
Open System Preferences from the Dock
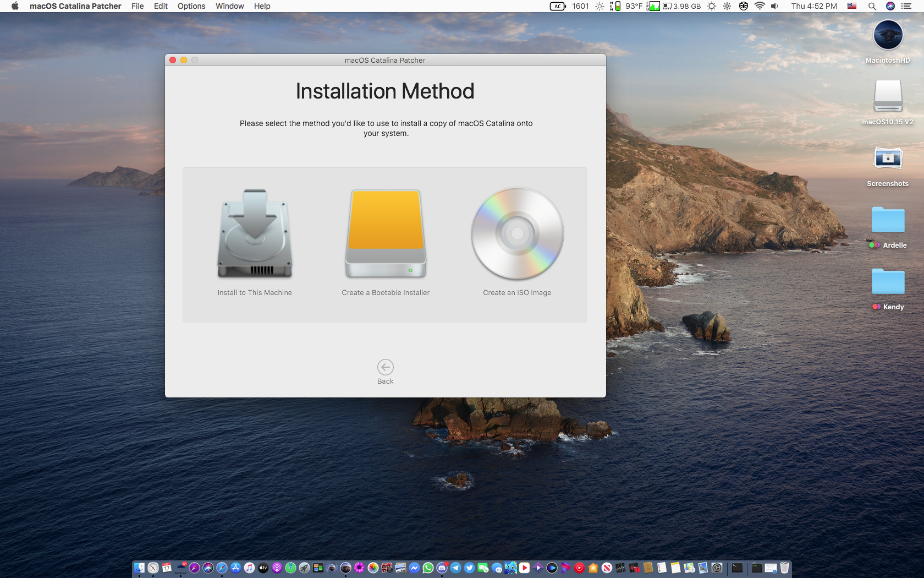point(717,568)
